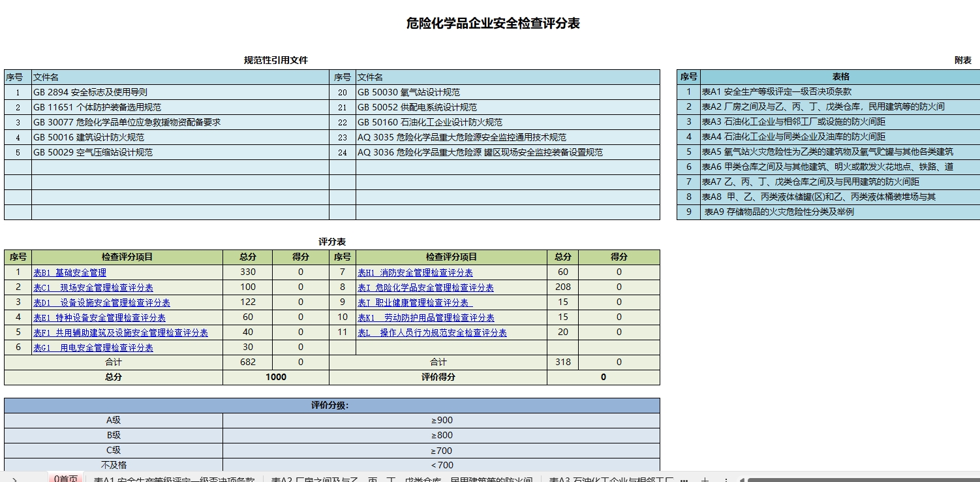The height and width of the screenshot is (482, 980).
Task: Select the cell 表A4 石油化工企业与同类企业及油库的防火间距
Action: (840, 137)
